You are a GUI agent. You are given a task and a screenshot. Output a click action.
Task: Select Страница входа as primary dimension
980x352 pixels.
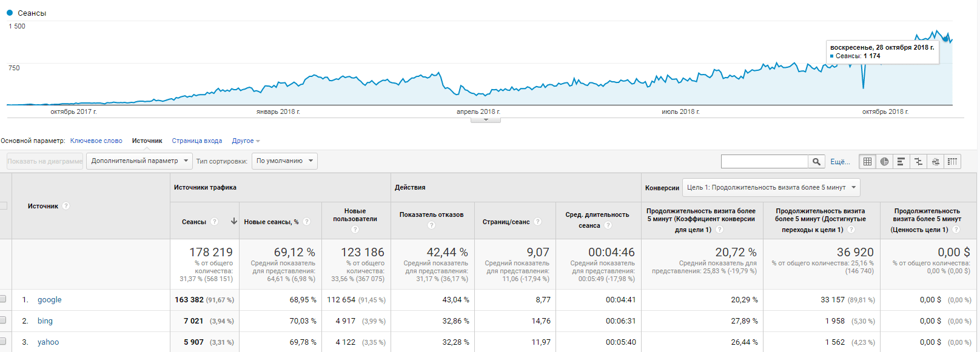tap(196, 141)
